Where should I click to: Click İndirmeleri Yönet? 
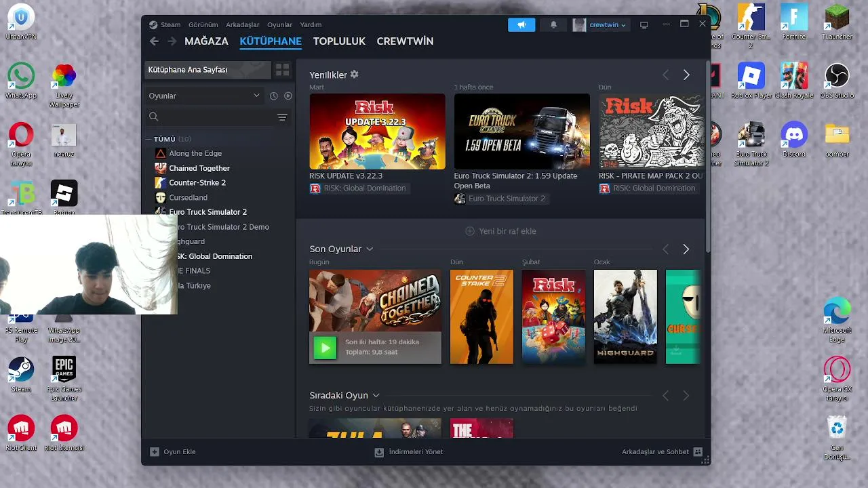409,451
